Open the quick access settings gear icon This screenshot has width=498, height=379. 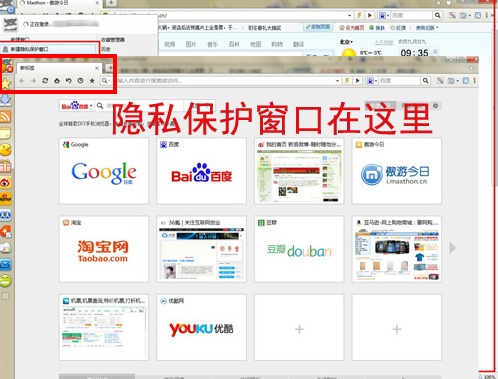[x=435, y=106]
